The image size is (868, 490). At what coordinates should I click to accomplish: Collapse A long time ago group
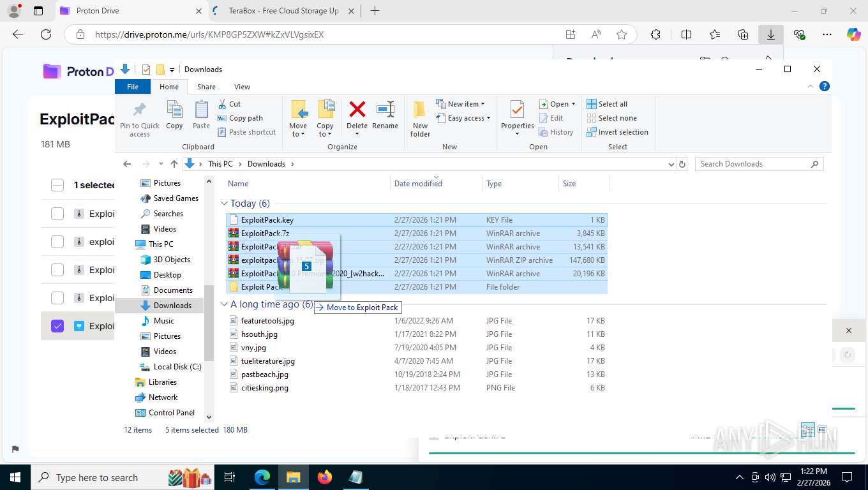click(224, 304)
